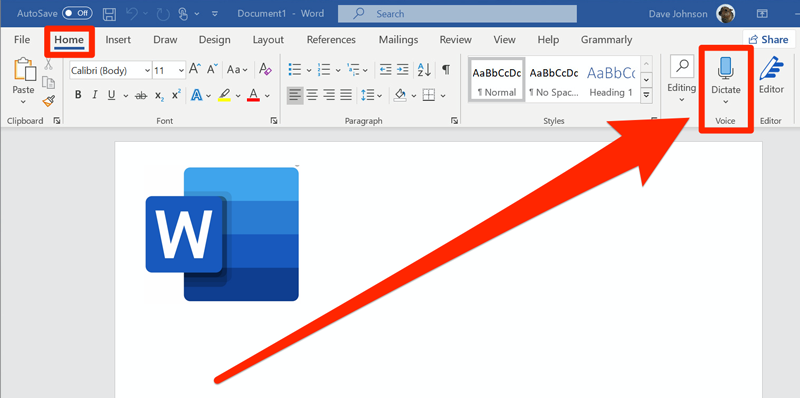
Task: Increase font size with grow icon
Action: [x=194, y=69]
